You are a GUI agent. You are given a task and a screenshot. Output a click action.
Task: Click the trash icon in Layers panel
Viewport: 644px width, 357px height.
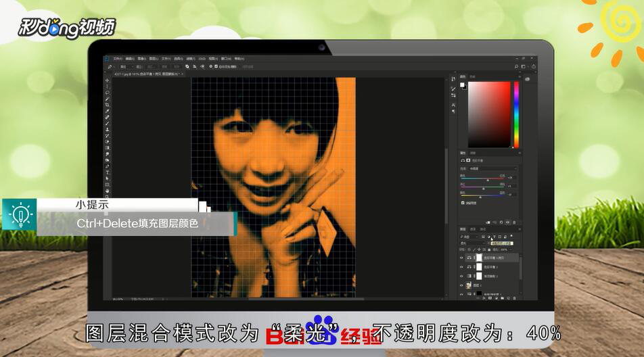point(514,298)
